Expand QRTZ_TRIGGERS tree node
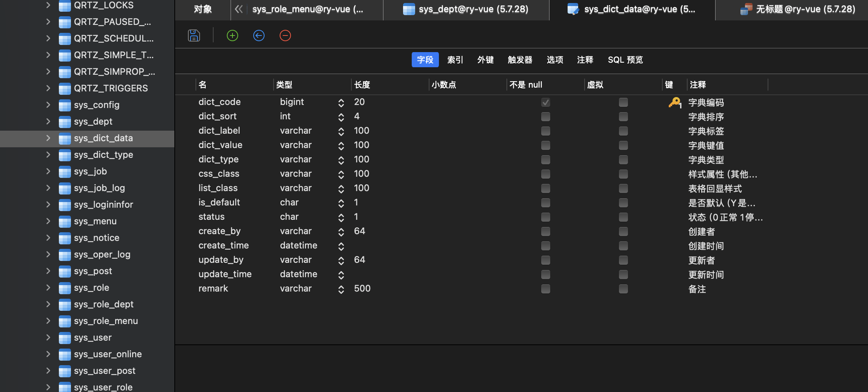 pyautogui.click(x=48, y=88)
